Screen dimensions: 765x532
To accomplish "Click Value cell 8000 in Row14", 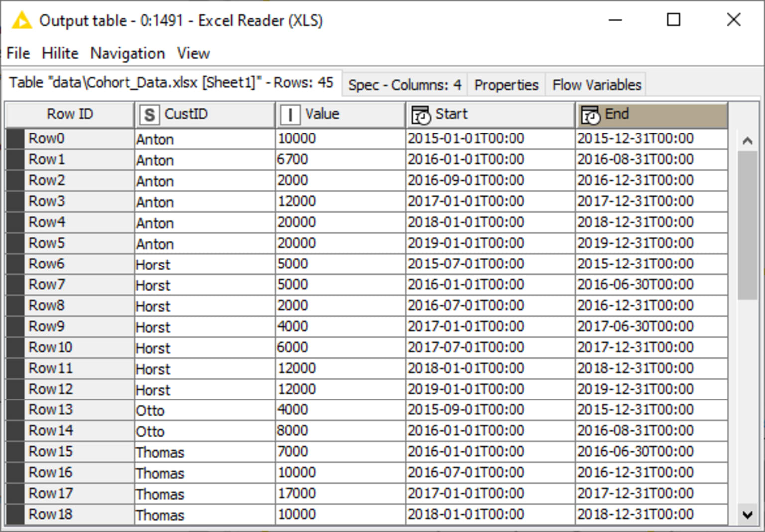I will click(x=340, y=431).
